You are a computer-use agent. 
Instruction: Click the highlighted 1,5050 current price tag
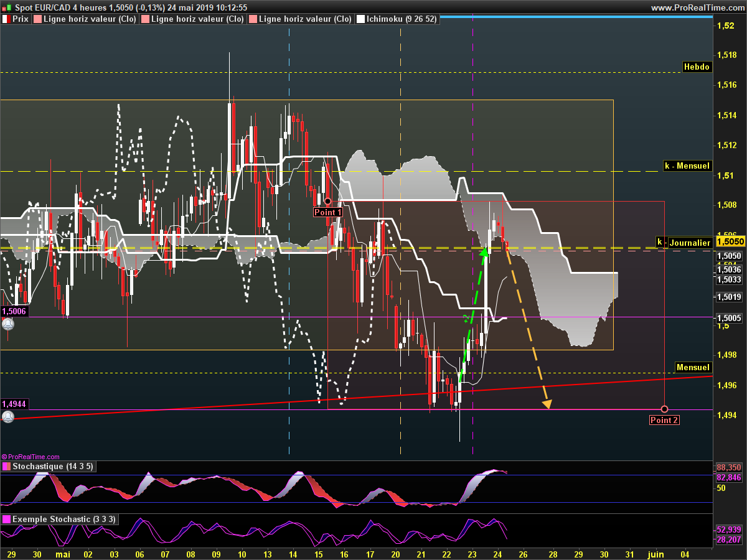point(731,241)
